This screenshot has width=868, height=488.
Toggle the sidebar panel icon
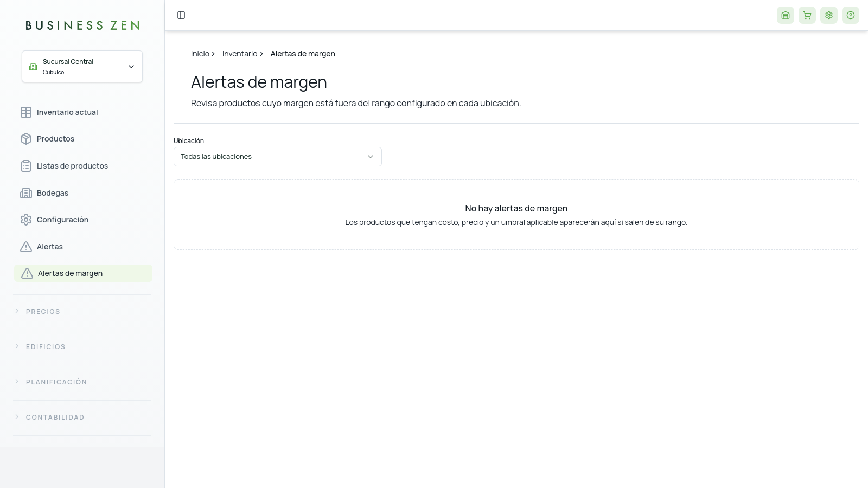[181, 15]
